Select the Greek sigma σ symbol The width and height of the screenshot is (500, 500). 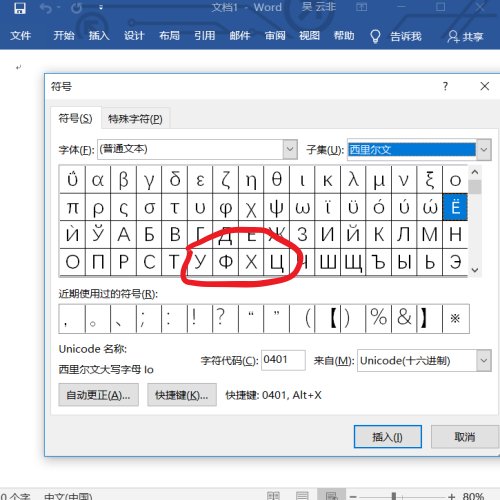point(149,207)
